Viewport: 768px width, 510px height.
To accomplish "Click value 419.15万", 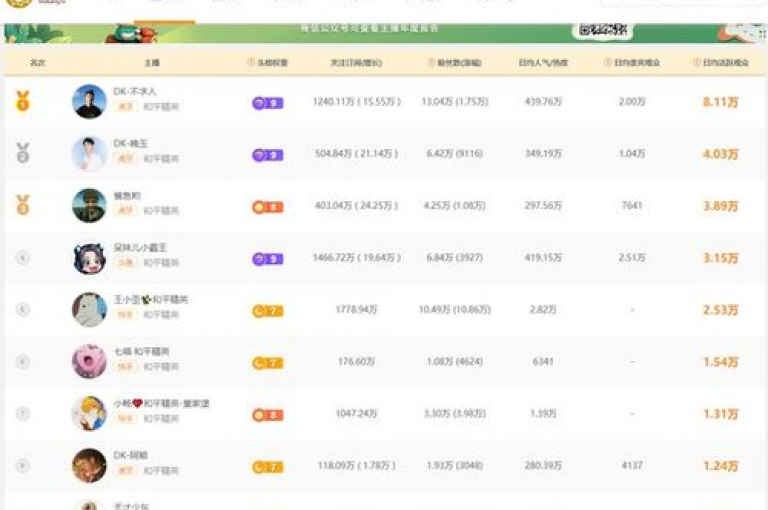I will [x=543, y=257].
